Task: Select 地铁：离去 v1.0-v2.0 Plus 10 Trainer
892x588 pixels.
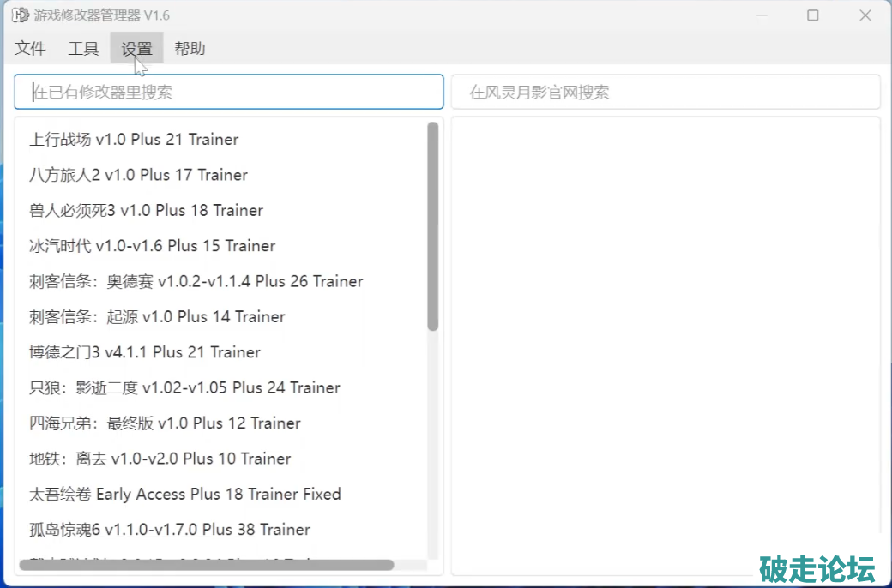Action: click(160, 459)
